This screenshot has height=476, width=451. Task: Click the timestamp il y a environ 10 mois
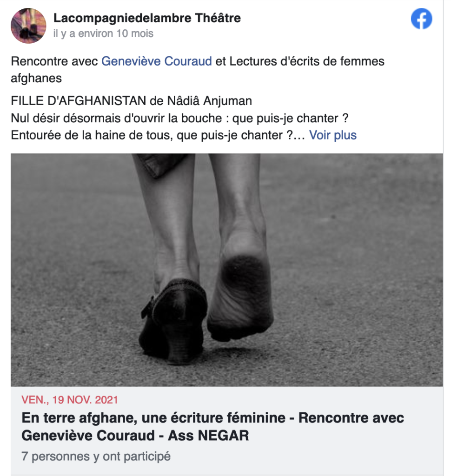103,33
